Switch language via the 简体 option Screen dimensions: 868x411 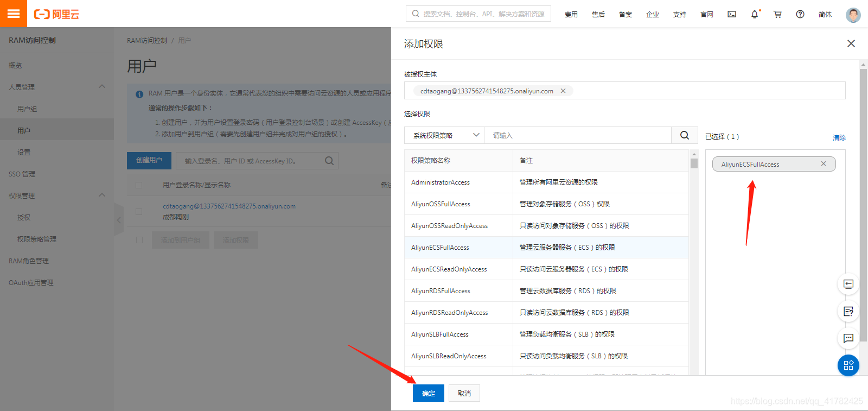click(825, 15)
